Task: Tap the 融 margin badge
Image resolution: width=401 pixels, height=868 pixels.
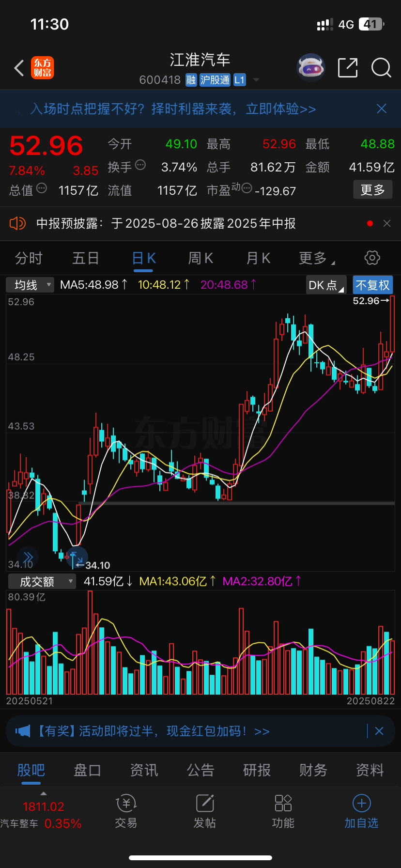Action: tap(191, 80)
